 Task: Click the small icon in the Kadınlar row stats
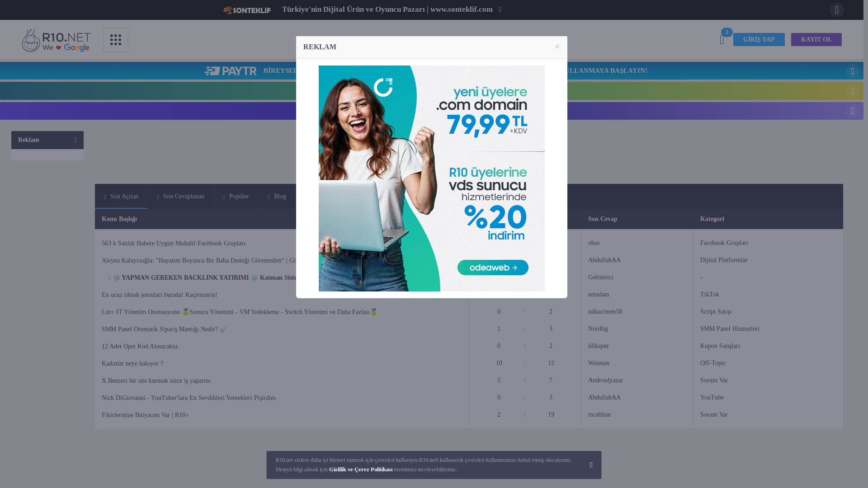(x=524, y=363)
